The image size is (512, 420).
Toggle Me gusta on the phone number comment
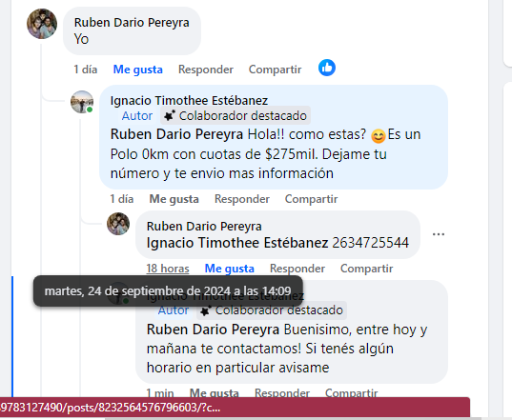point(229,269)
